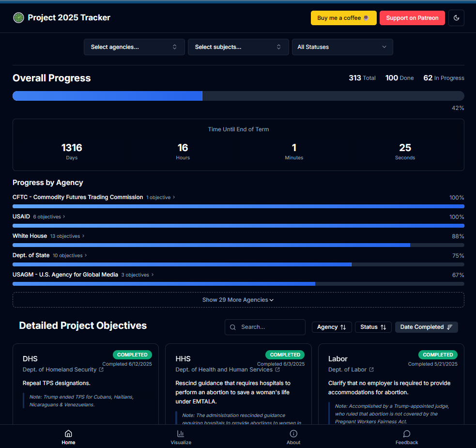The height and width of the screenshot is (448, 476).
Task: Toggle dark mode with the moon icon
Action: (x=456, y=18)
